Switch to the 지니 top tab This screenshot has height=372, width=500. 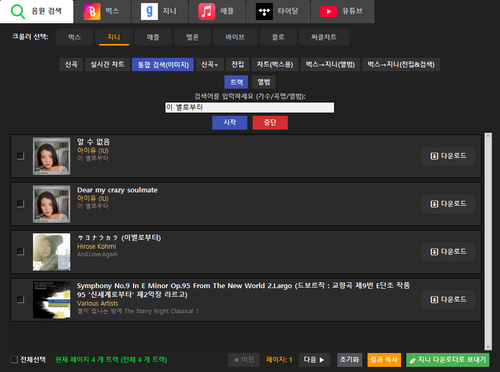[x=160, y=11]
